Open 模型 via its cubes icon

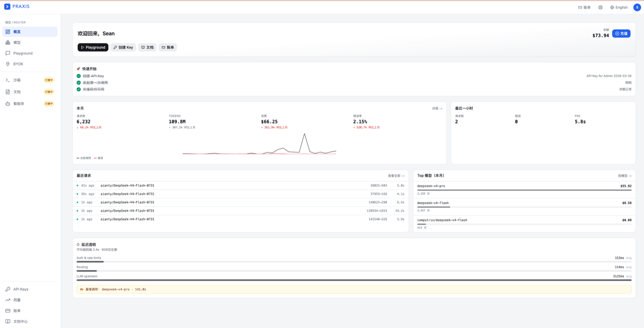tap(8, 42)
